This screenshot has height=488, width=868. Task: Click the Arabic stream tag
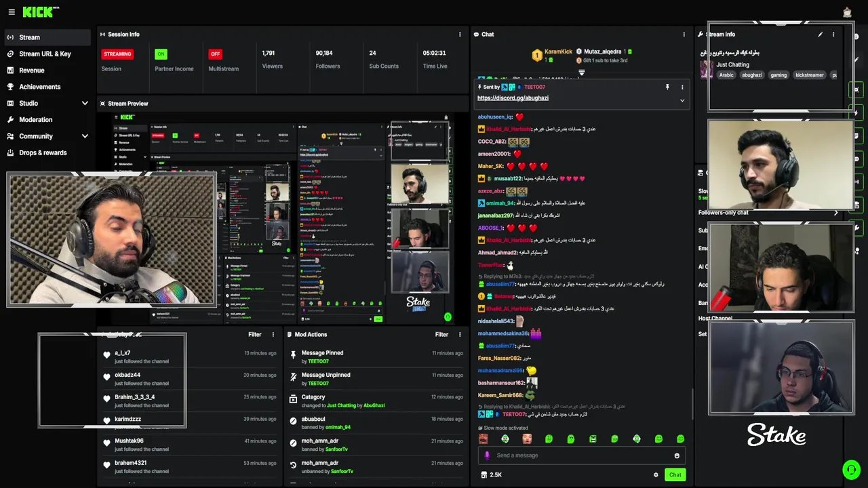coord(726,75)
